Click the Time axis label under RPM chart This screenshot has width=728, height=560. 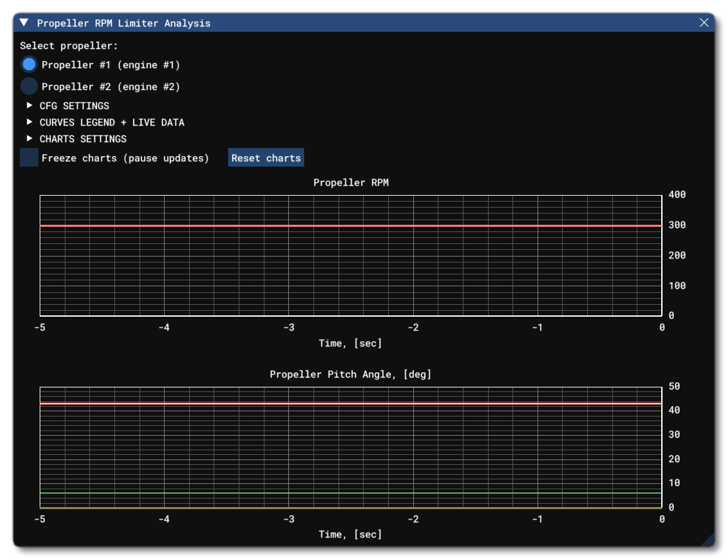350,342
